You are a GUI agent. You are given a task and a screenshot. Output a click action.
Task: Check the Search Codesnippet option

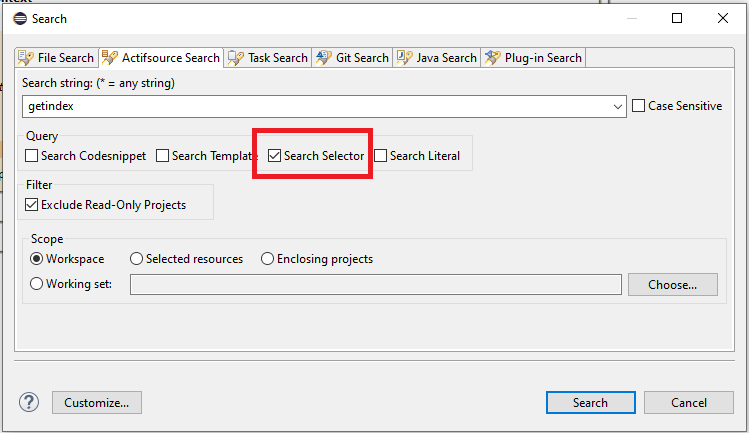click(32, 156)
